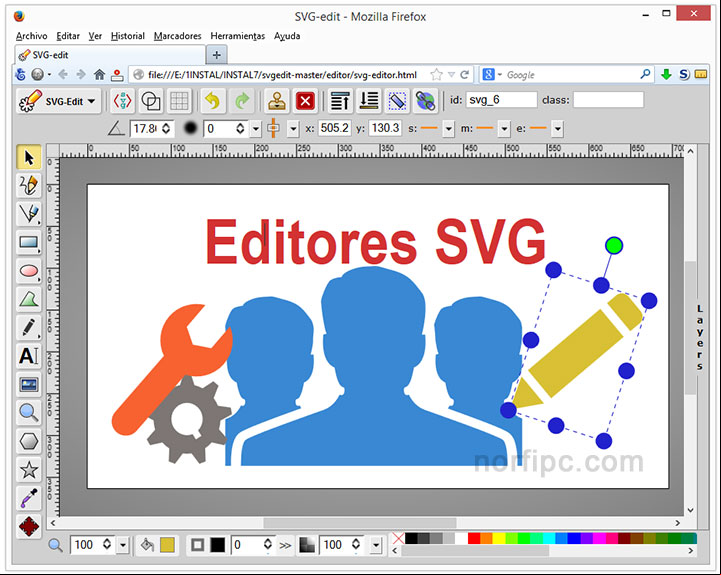Click the red diamond tool at toolbar bottom

tap(29, 526)
